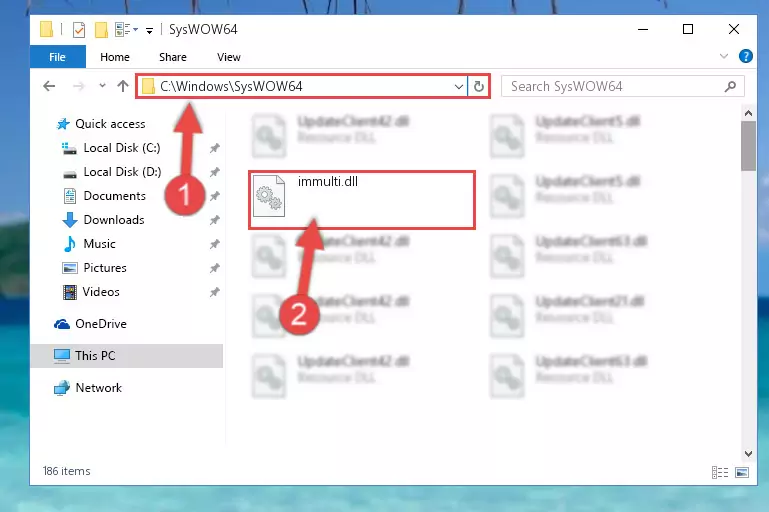Open the Customize Quick Access Toolbar dropdown
Viewport: 769px width, 512px height.
coord(149,30)
